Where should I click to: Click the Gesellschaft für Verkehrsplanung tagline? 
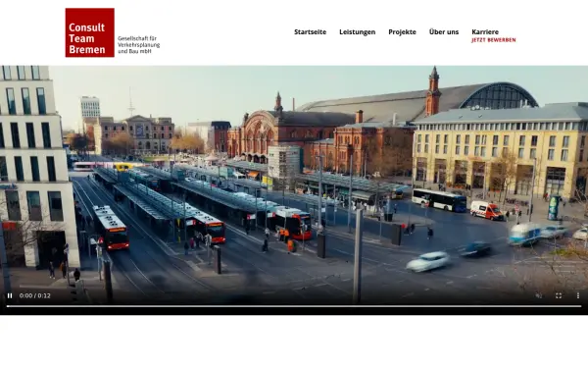coord(139,45)
